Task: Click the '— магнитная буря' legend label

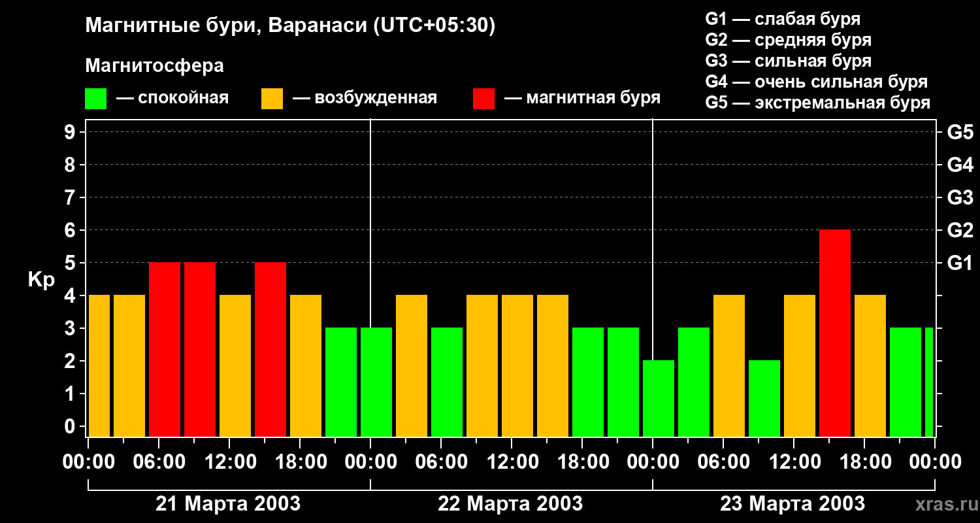Action: pos(583,98)
